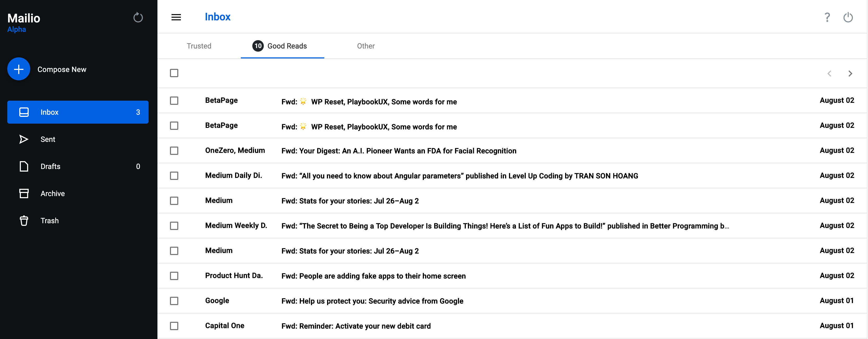Switch to the Other tab
This screenshot has width=868, height=339.
pyautogui.click(x=366, y=46)
